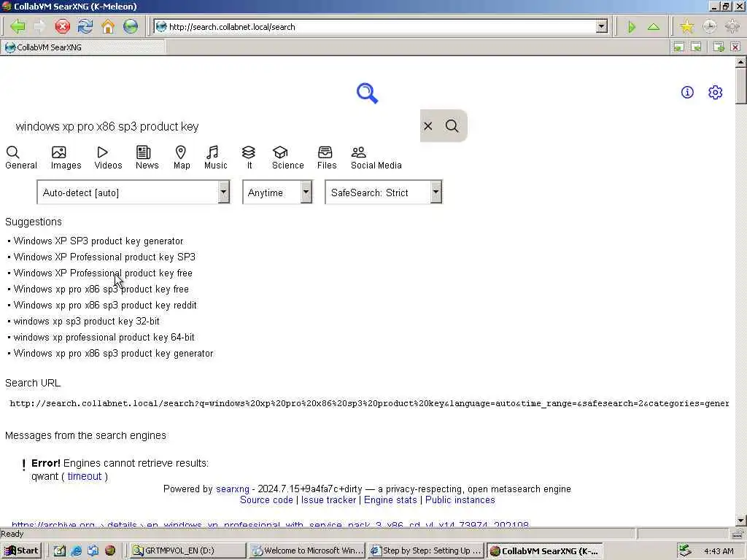Screen dimensions: 747x560
Task: Click the K-Meleon quick launch icon
Action: point(110,551)
